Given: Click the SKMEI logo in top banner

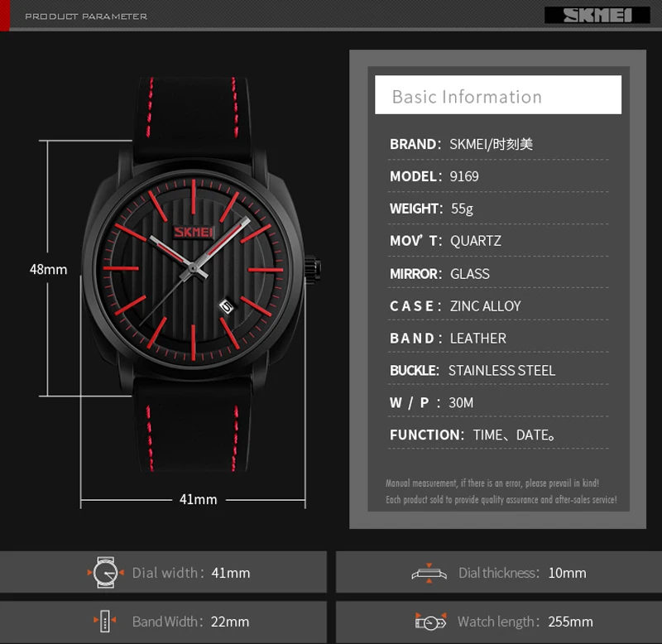Looking at the screenshot, I should point(597,15).
